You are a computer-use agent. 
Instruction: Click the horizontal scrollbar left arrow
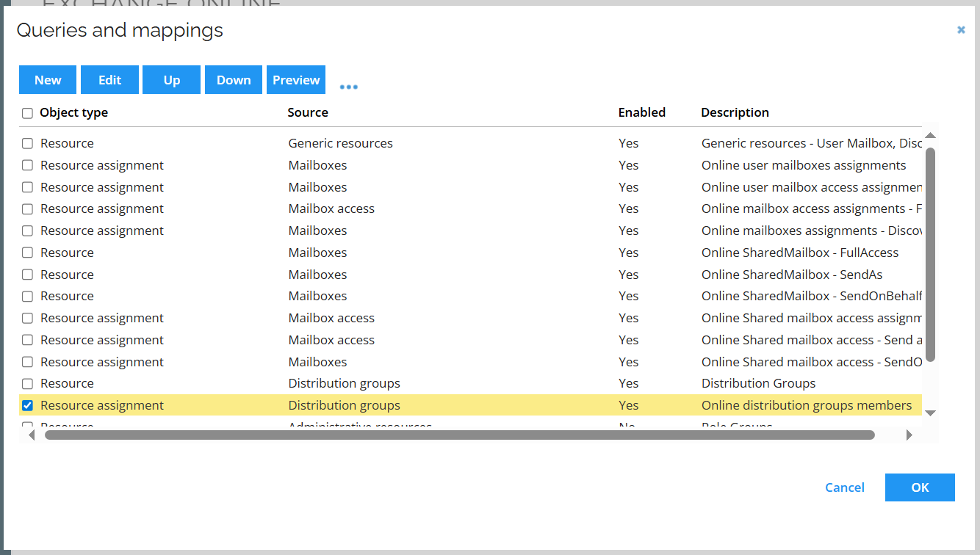click(x=32, y=435)
